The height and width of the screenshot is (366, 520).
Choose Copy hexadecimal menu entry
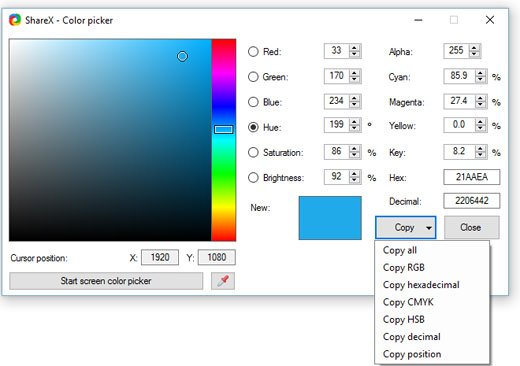(432, 285)
